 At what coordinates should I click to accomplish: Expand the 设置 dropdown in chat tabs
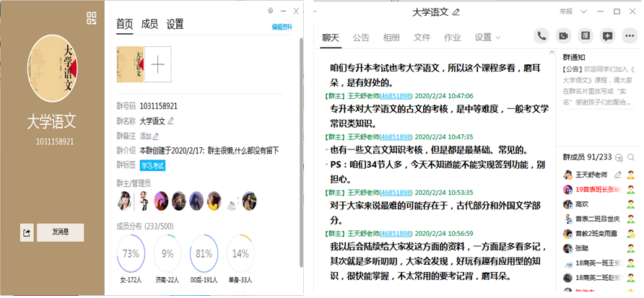click(x=487, y=38)
